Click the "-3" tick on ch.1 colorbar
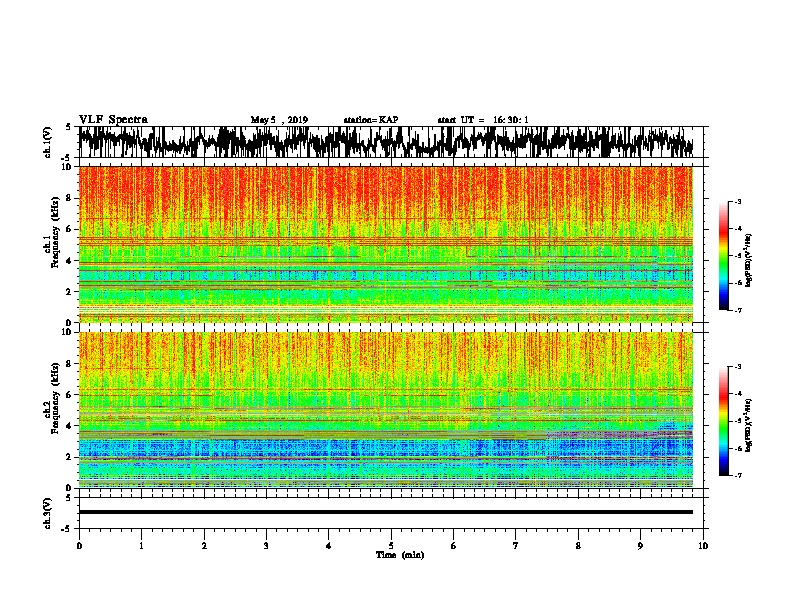Viewport: 792px width, 612px height. click(738, 201)
